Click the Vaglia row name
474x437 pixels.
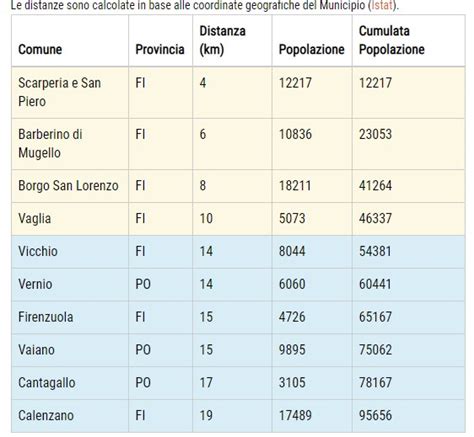[35, 219]
